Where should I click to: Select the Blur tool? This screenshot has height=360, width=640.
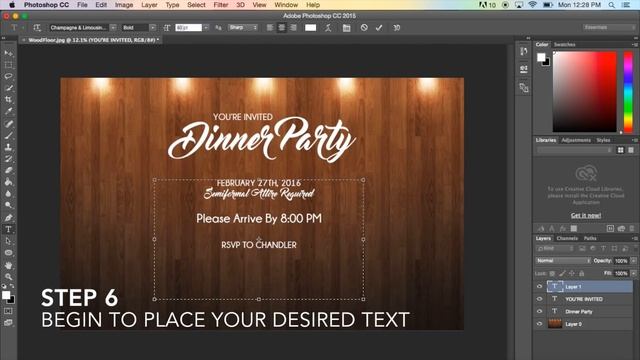(8, 193)
